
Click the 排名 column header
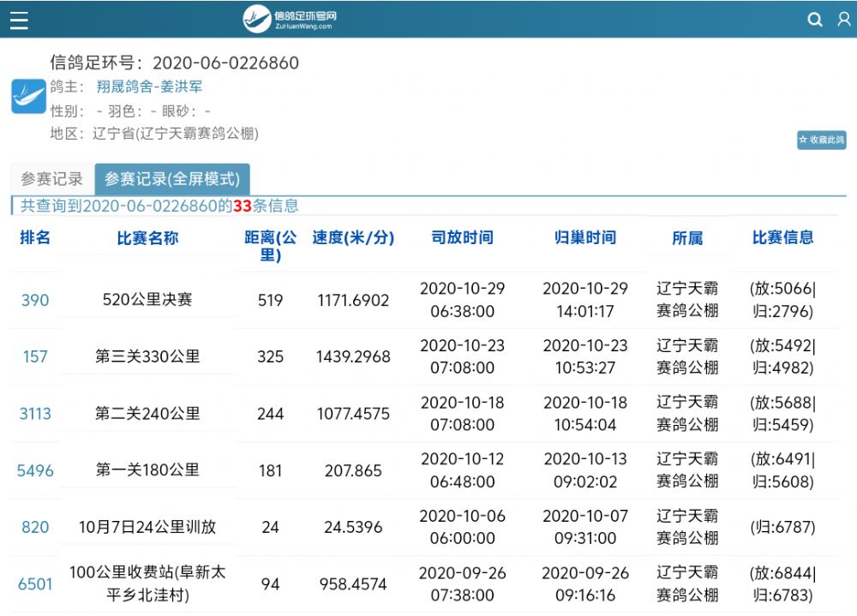point(35,238)
